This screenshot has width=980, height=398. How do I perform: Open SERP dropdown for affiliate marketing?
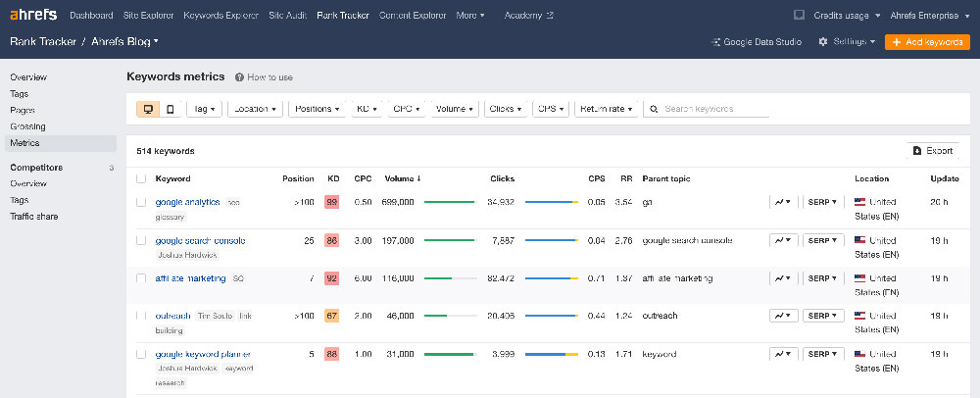pos(823,278)
